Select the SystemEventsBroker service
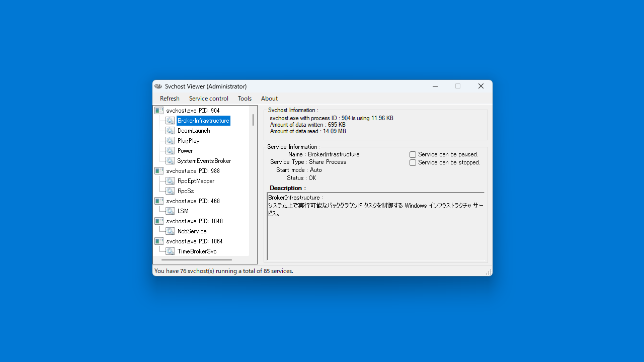 click(x=204, y=161)
